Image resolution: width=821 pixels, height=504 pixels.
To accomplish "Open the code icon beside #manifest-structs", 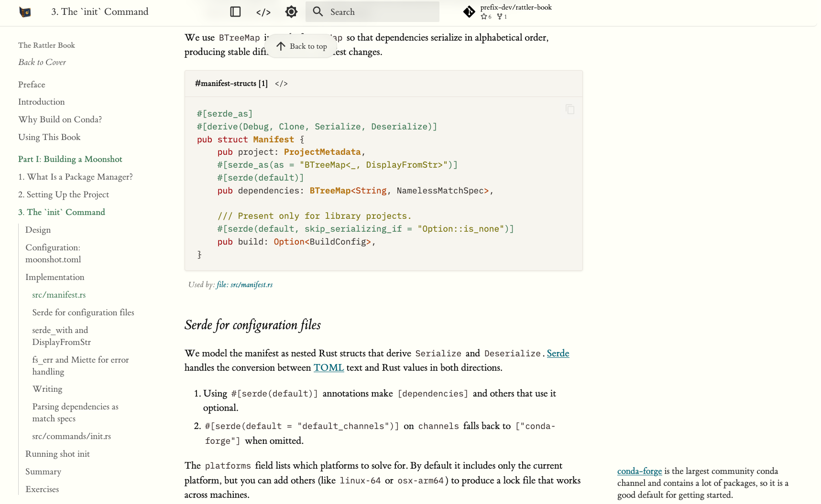I will click(x=281, y=84).
